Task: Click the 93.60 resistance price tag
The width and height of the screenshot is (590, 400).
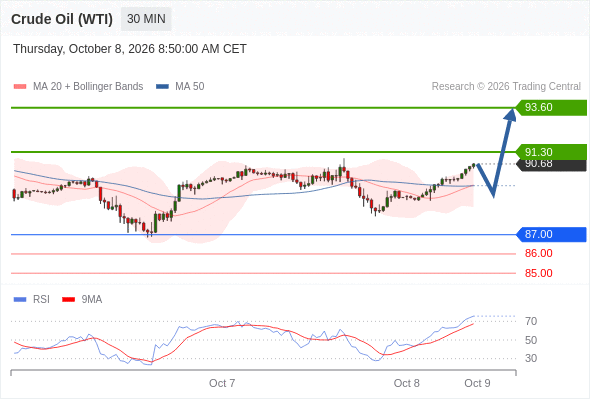Action: click(551, 108)
